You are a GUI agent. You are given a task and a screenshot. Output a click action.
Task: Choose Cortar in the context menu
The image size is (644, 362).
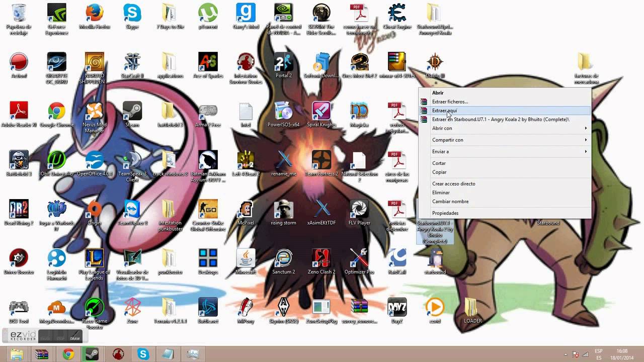coord(505,163)
